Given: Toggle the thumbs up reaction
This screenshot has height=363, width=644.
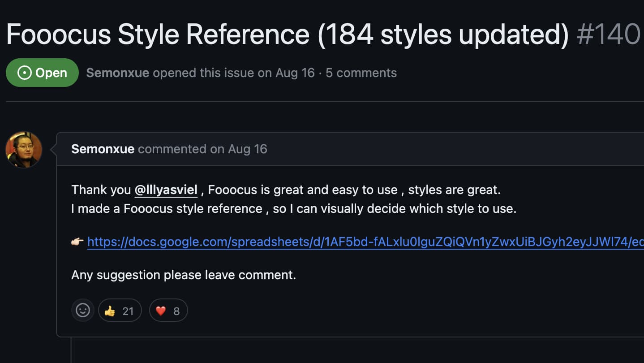Looking at the screenshot, I should 120,310.
